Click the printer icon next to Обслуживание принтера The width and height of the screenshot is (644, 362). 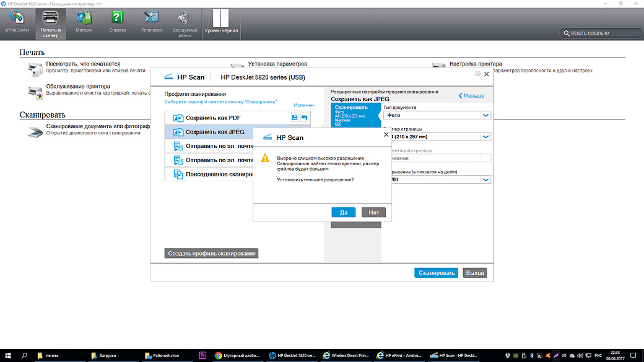pos(35,92)
